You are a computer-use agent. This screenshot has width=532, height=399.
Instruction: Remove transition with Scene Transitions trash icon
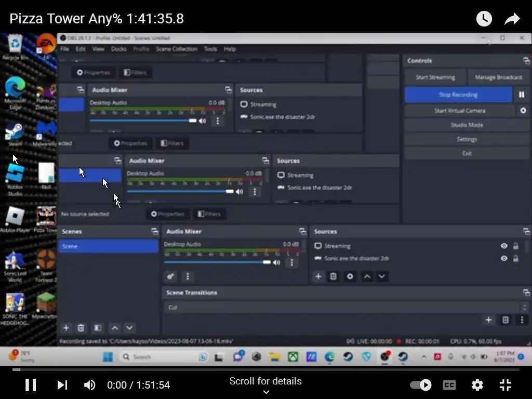[505, 320]
